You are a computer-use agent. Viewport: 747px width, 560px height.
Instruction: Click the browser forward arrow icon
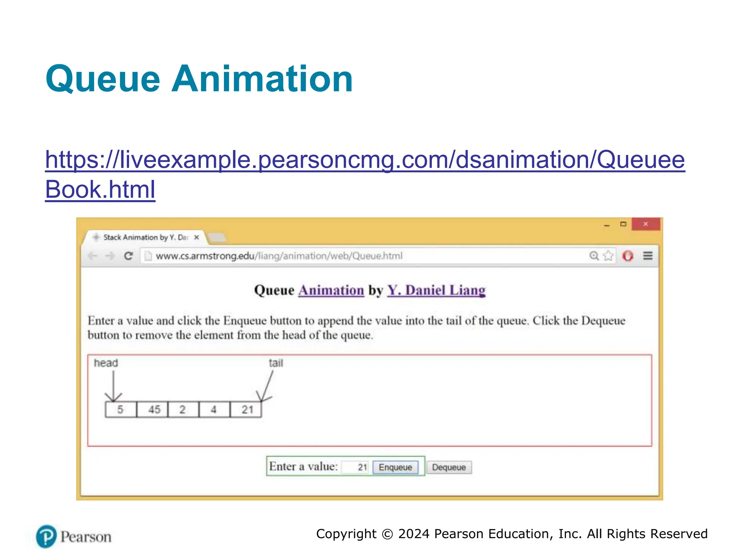[x=110, y=256]
